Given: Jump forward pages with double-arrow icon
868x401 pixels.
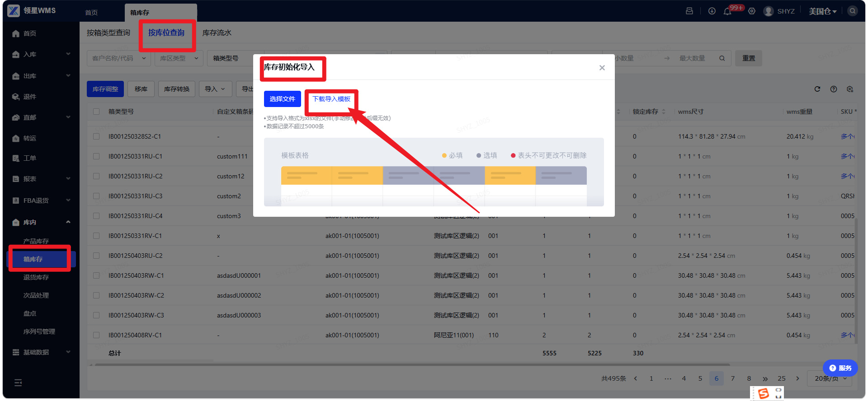Looking at the screenshot, I should tap(765, 378).
